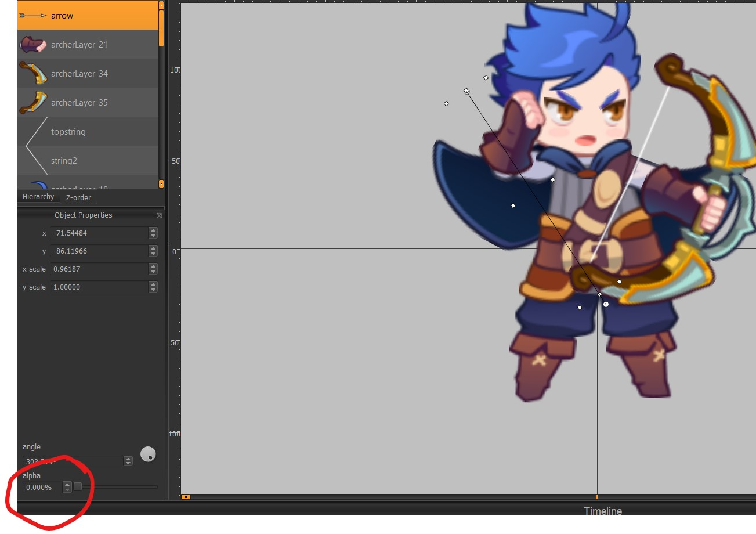Image resolution: width=756 pixels, height=534 pixels.
Task: Decrease the angle with the down stepper arrow
Action: point(128,463)
